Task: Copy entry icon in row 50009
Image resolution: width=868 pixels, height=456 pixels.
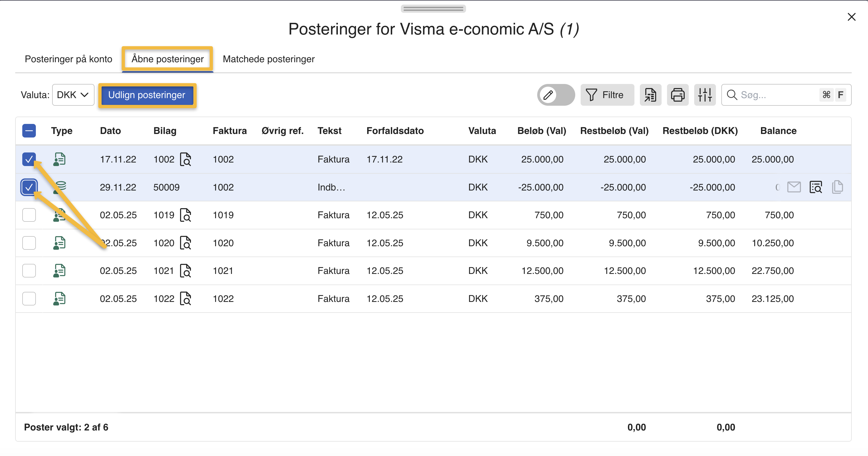Action: click(x=837, y=187)
